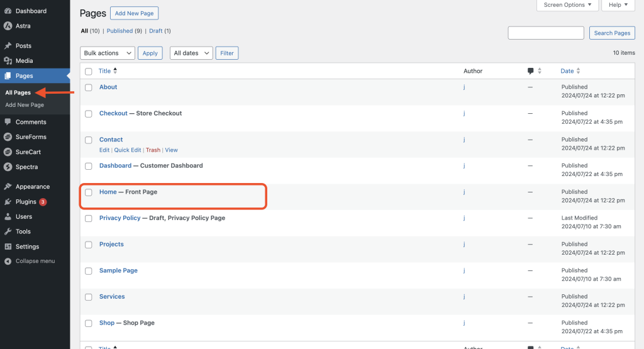This screenshot has width=644, height=349.
Task: Check the Projects page checkbox
Action: (x=88, y=245)
